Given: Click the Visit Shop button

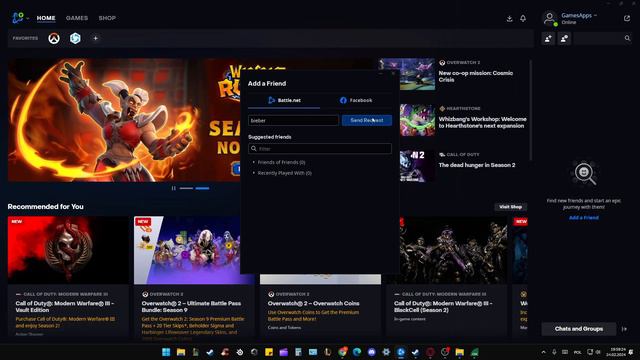Looking at the screenshot, I should (x=511, y=207).
